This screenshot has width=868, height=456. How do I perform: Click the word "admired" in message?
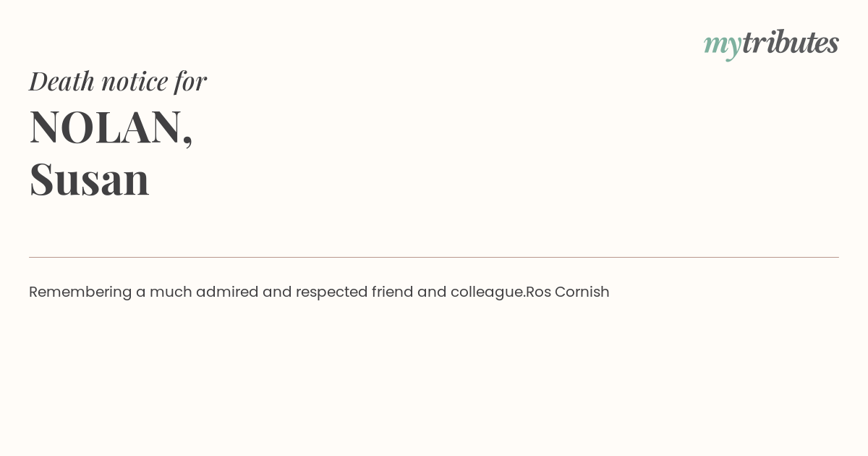click(x=227, y=292)
